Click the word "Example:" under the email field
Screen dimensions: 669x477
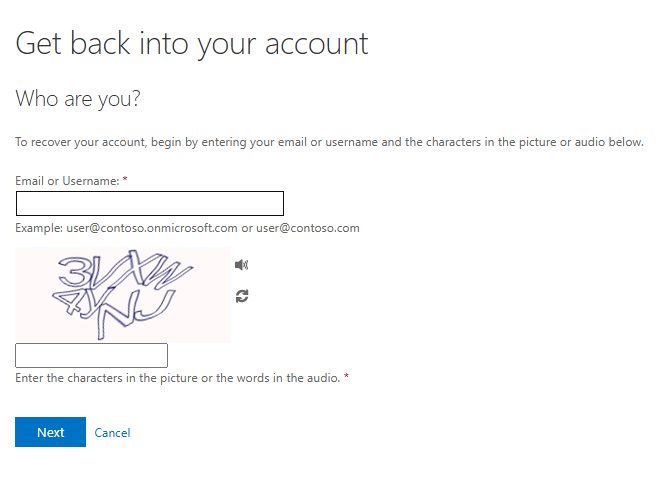pyautogui.click(x=39, y=228)
